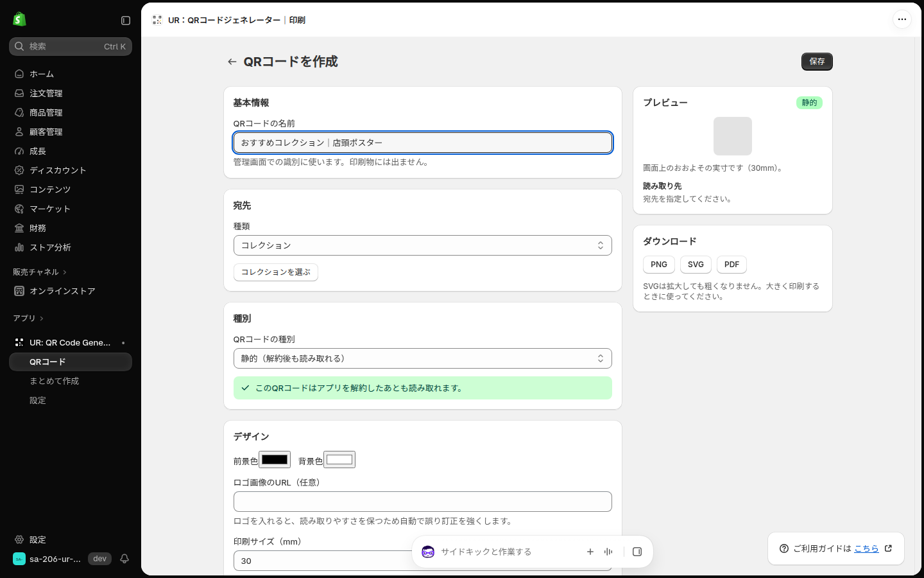Expand the 販売チャネル section chevron

tap(65, 272)
